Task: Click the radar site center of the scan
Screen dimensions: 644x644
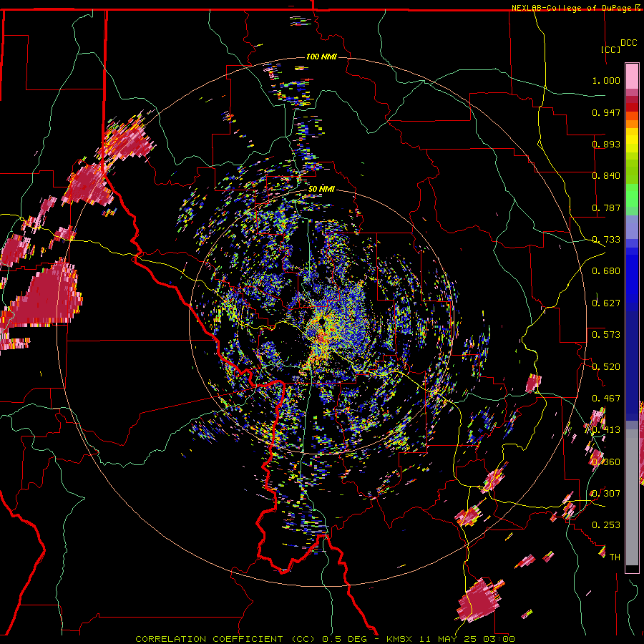Action: point(323,323)
